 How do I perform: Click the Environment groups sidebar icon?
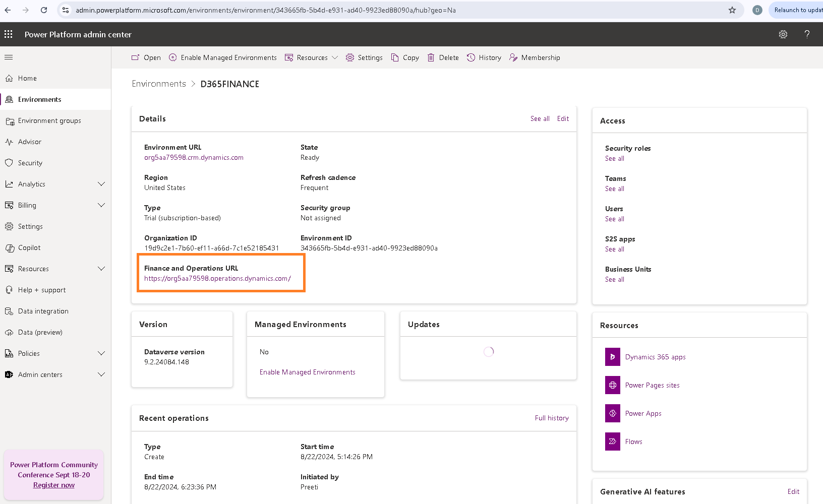(10, 121)
